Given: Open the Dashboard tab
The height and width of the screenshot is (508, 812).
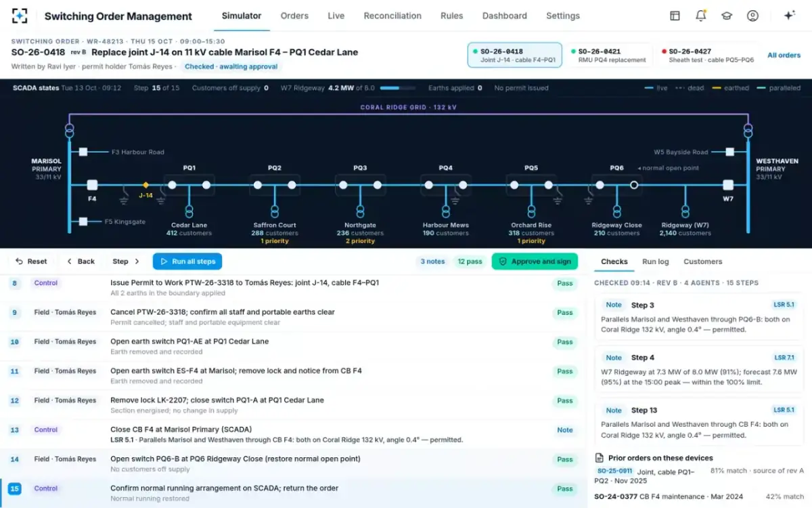Looking at the screenshot, I should (x=505, y=16).
